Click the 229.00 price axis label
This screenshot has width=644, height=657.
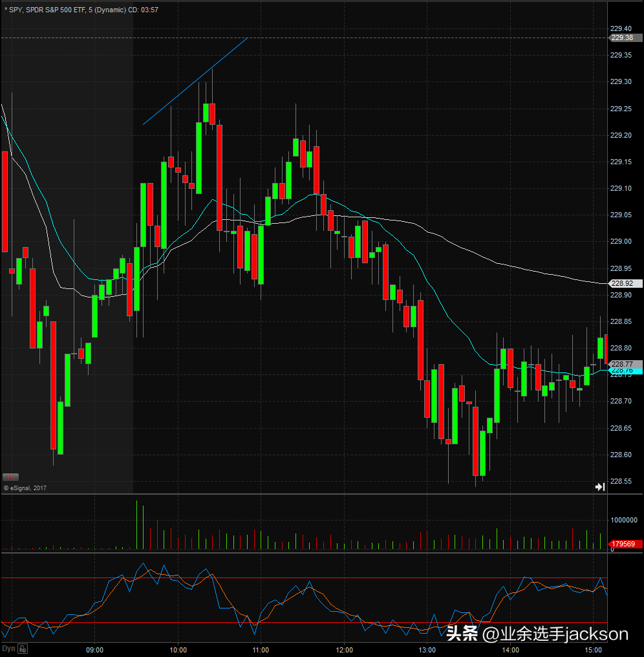coord(621,241)
